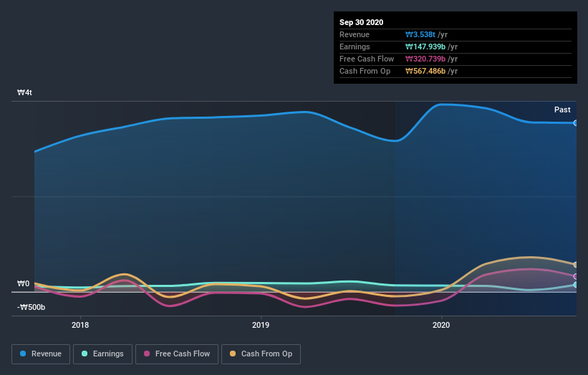Click the Cash From Op line end marker
The width and height of the screenshot is (588, 375).
click(x=576, y=265)
